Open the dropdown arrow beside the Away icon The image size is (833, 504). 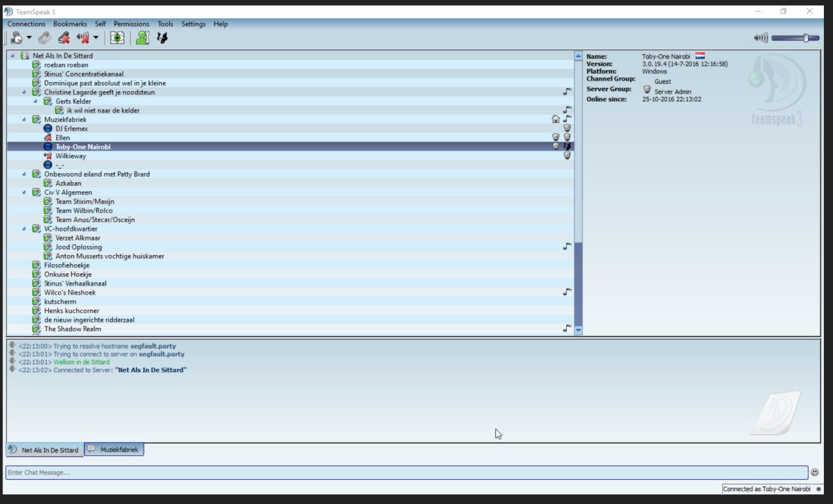29,38
